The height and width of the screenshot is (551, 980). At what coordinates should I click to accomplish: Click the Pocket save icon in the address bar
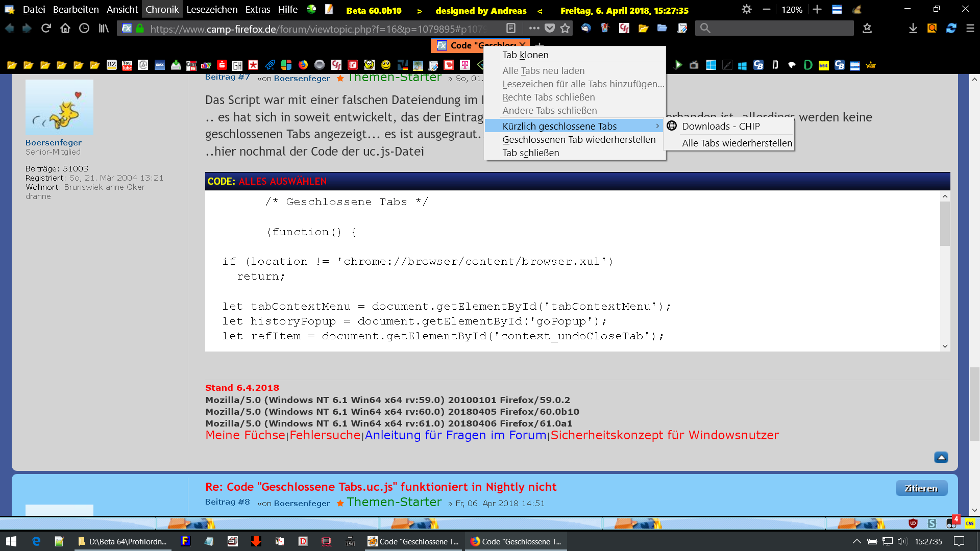(550, 29)
